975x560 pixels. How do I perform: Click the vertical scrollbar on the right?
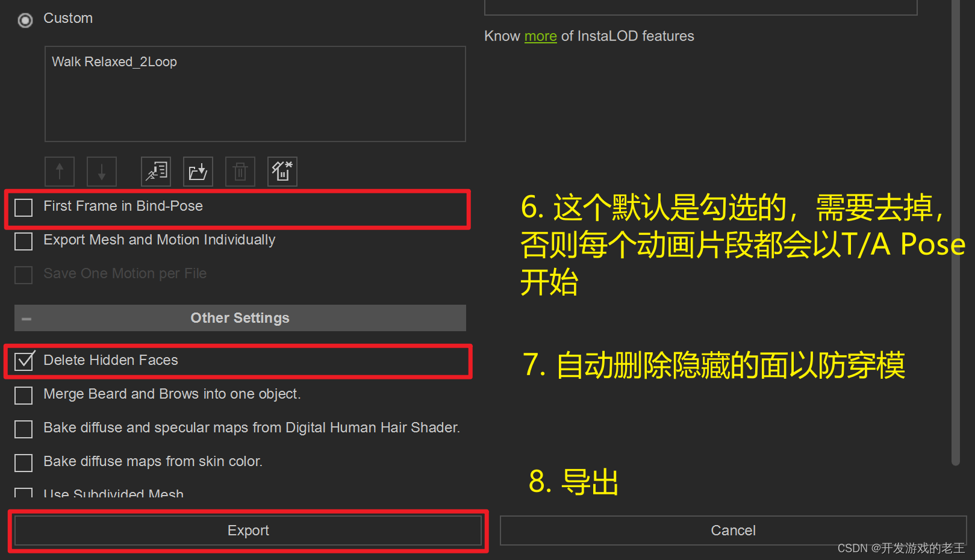[x=955, y=232]
